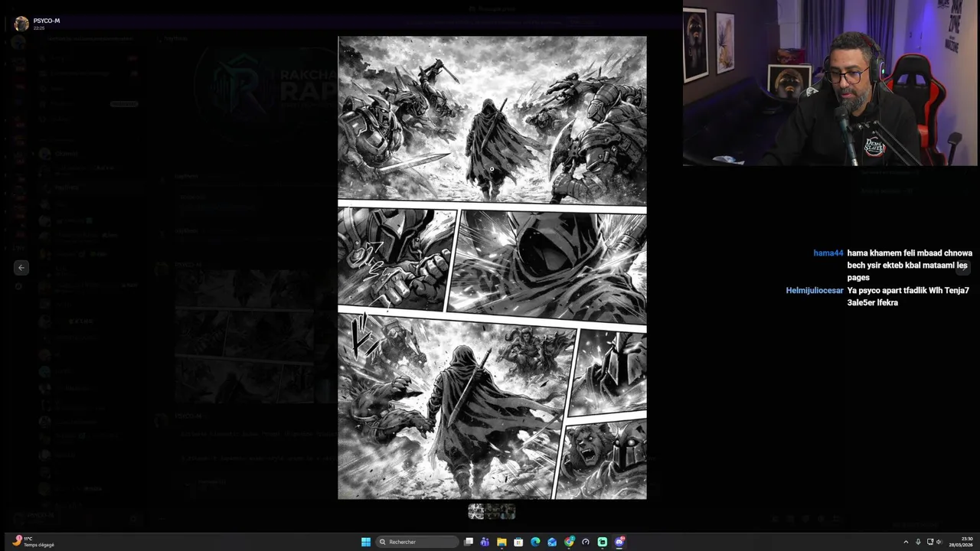Open the Windows Start menu

[x=366, y=542]
